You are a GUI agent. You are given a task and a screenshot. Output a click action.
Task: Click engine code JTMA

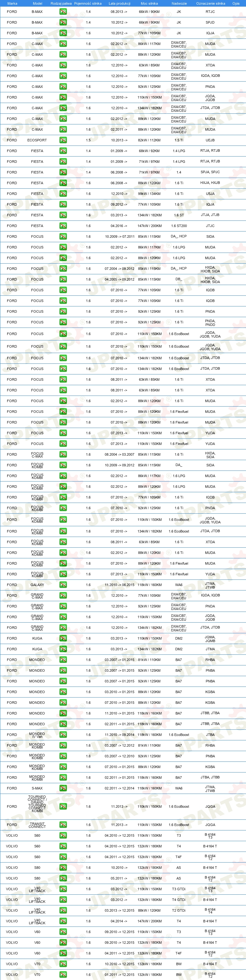210,649
